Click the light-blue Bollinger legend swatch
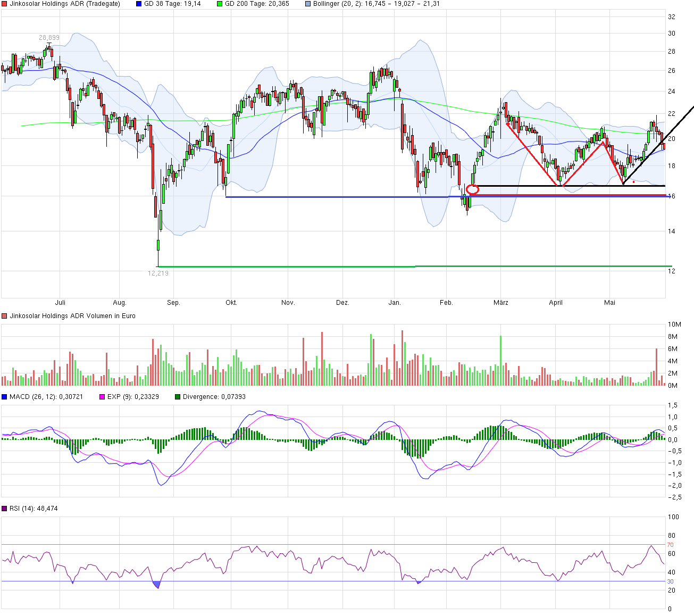The image size is (694, 616). (308, 4)
